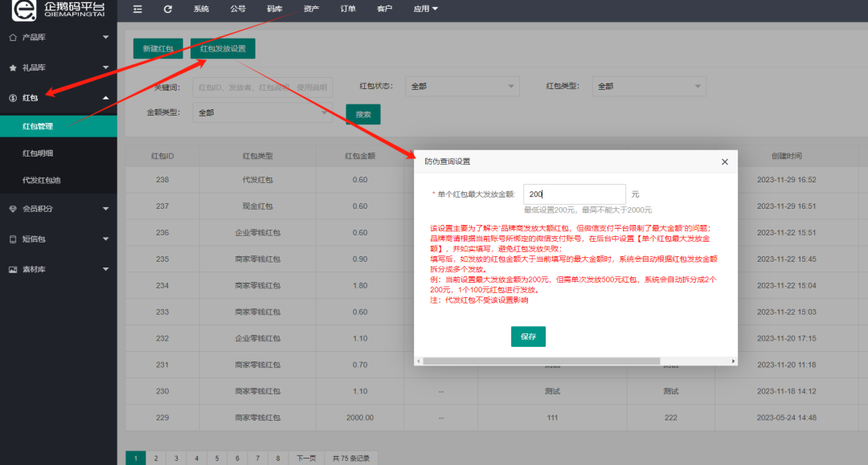Click the coin icon beside 红包
The height and width of the screenshot is (465, 868).
(13, 98)
